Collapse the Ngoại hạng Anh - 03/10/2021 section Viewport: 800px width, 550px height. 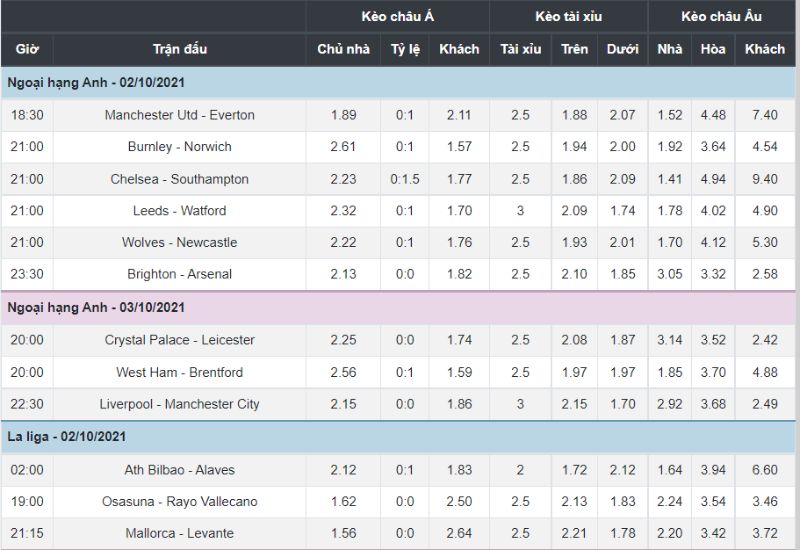[x=95, y=307]
